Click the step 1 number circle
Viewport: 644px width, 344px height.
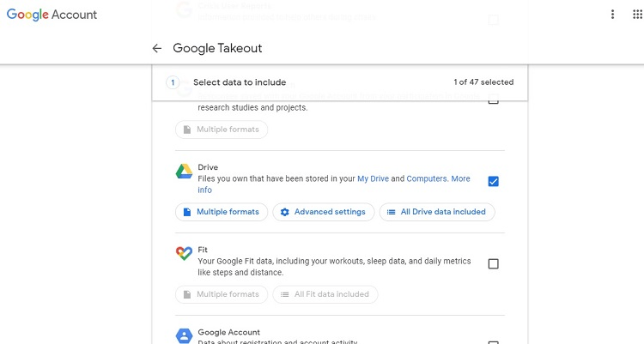(x=173, y=82)
